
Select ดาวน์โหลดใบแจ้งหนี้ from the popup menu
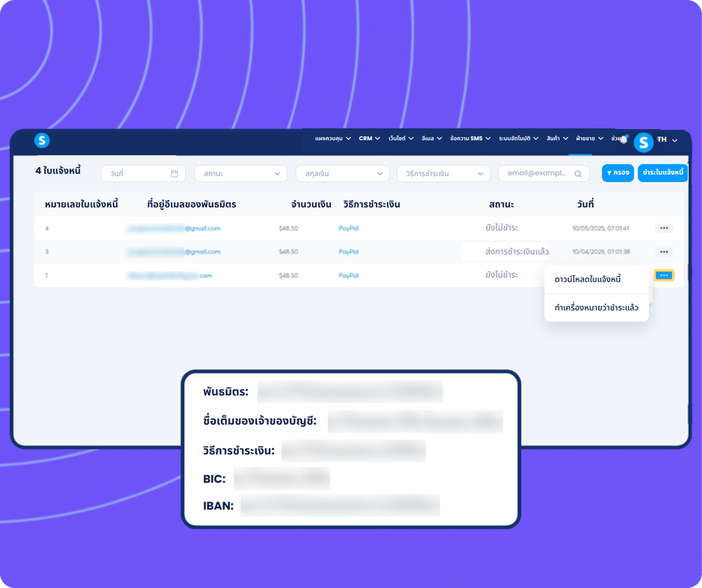597,280
